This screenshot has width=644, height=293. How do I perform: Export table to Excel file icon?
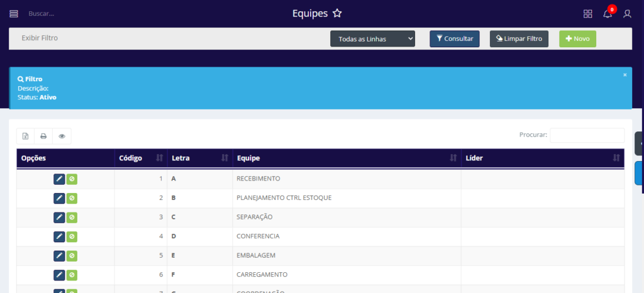coord(26,136)
